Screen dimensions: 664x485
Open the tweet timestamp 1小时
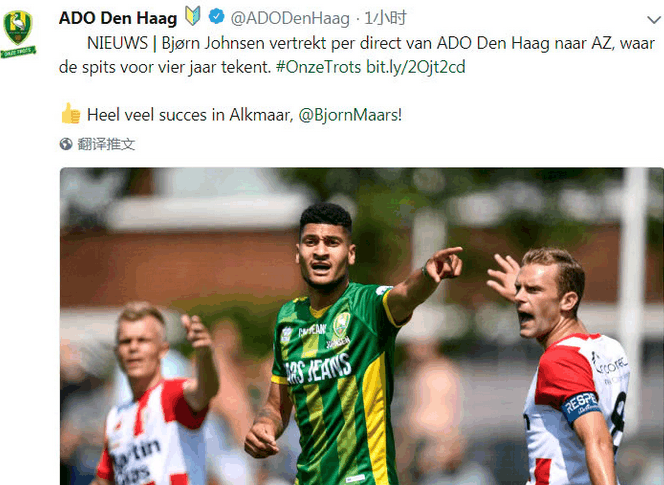point(386,18)
